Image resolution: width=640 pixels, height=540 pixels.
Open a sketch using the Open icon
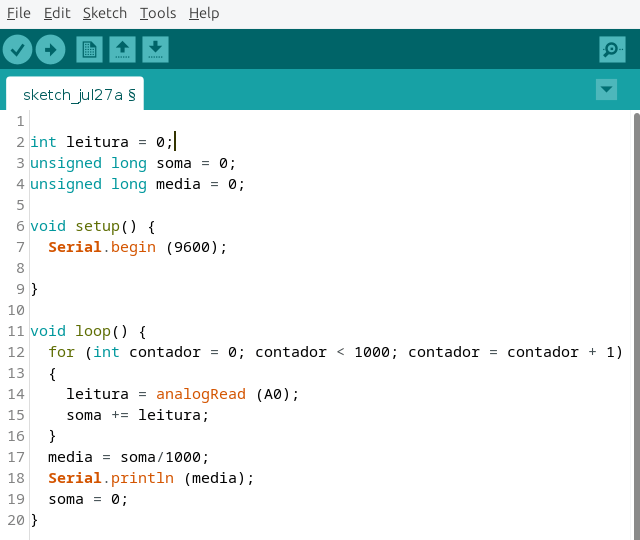(122, 49)
